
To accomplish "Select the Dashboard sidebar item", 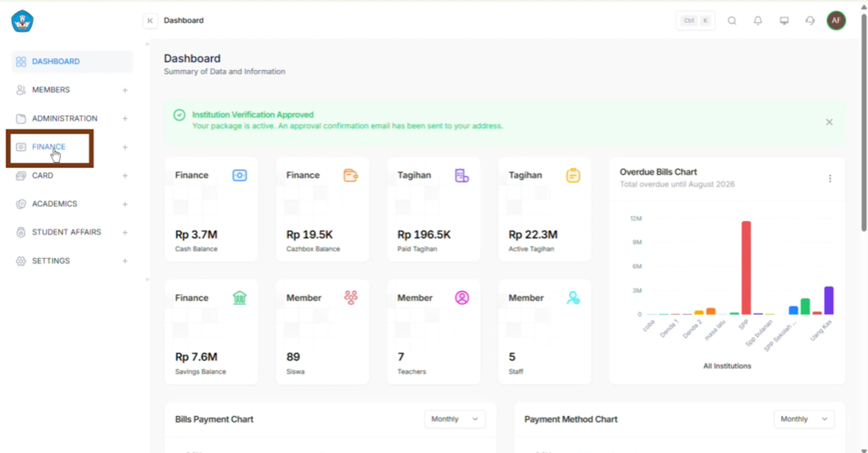I will pos(72,61).
